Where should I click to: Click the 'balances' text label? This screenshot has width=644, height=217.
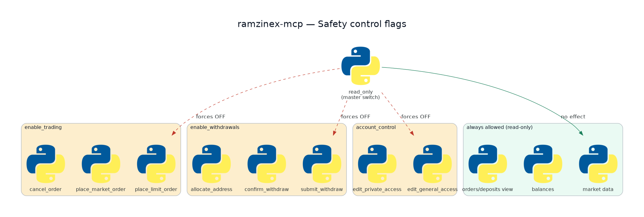pyautogui.click(x=543, y=190)
